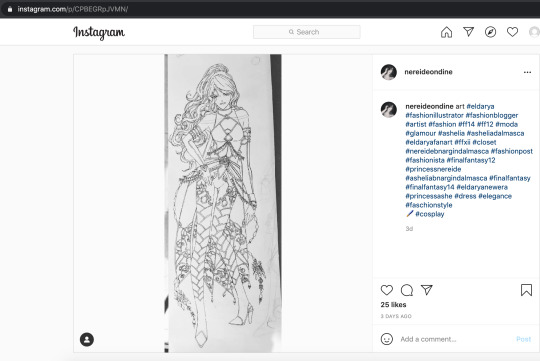Open hashtag #cosplay
Screen dimensions: 540x361
click(430, 214)
